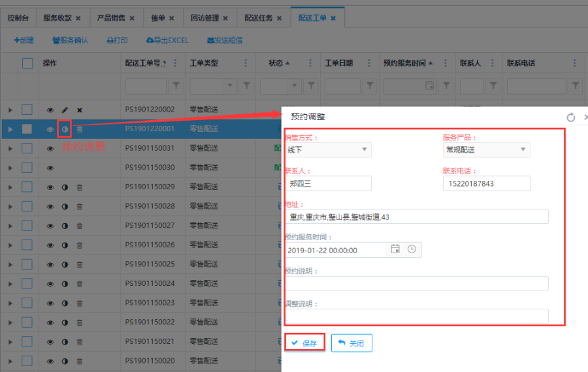Click the filter funnel icon under 配送工单号
The width and height of the screenshot is (588, 372).
point(176,85)
